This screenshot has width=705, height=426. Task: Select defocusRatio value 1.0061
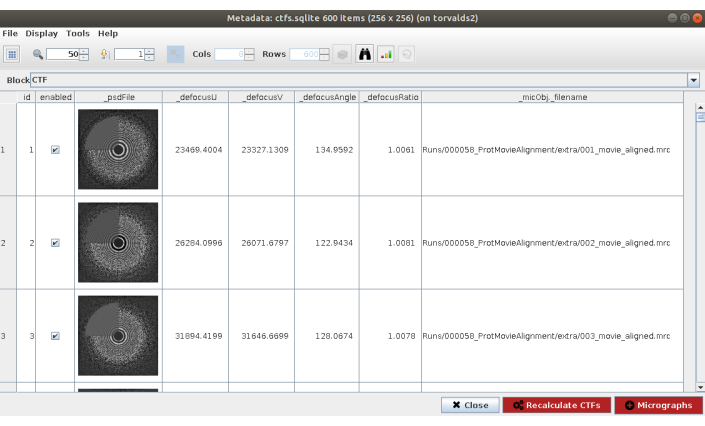pyautogui.click(x=401, y=150)
